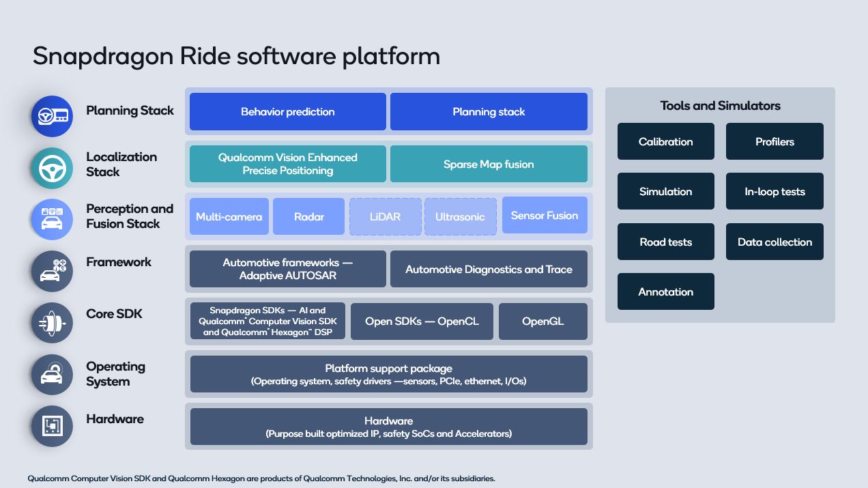Click the Qualcomm disclaimer footer text
This screenshot has width=868, height=488.
(x=260, y=478)
